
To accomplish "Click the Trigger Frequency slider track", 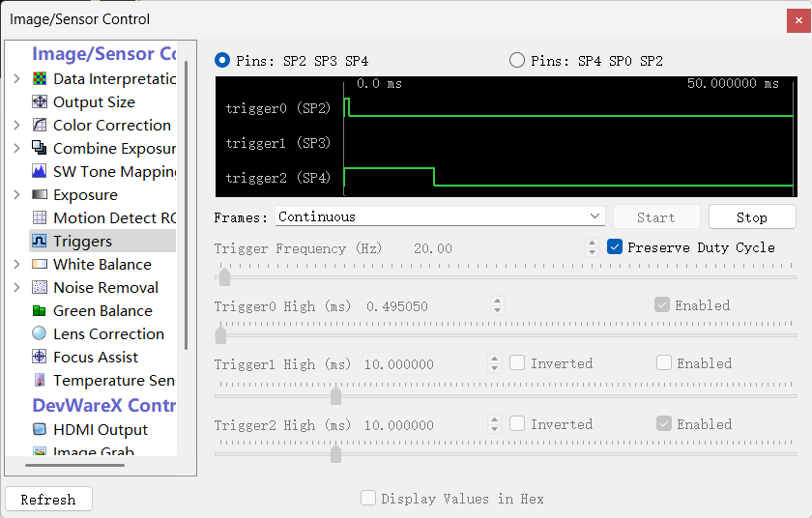I will click(x=506, y=277).
